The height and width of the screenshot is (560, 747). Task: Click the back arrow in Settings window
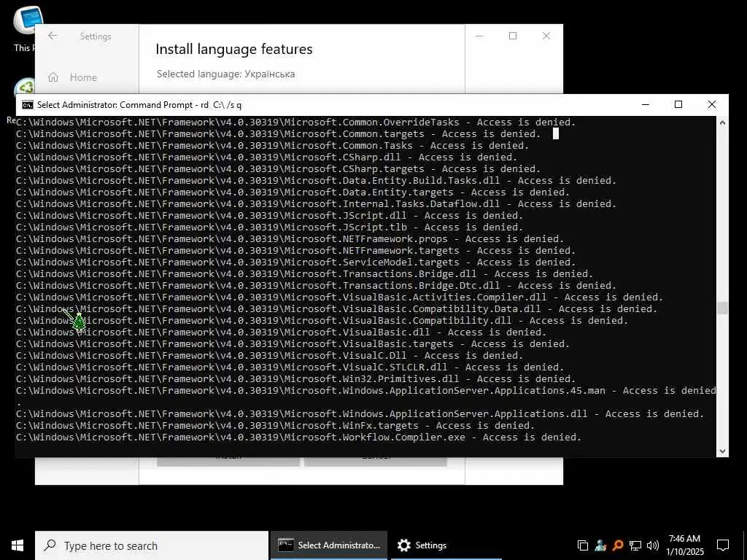53,36
